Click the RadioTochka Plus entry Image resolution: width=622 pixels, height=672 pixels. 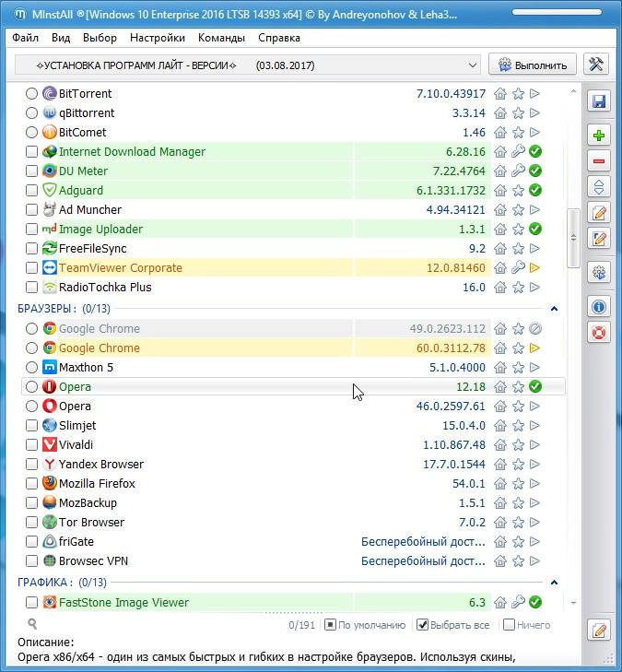105,287
